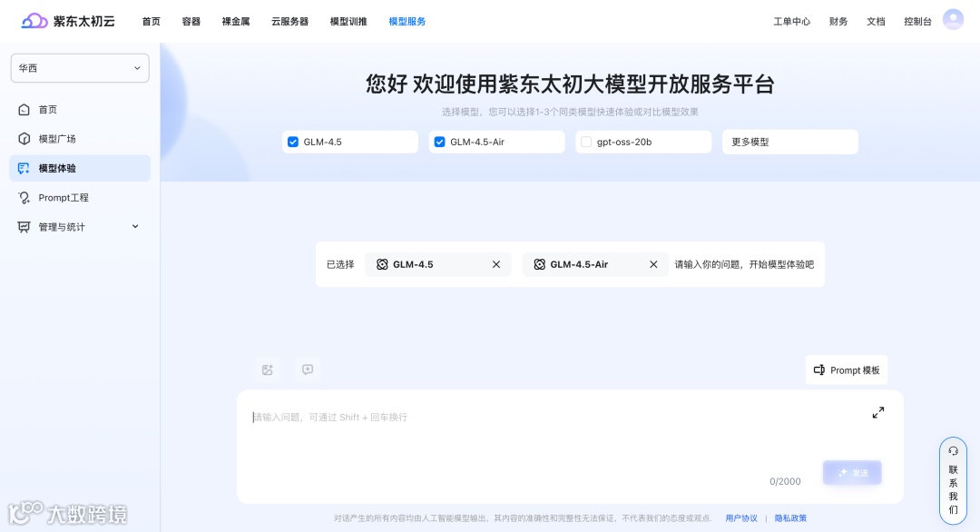980x532 pixels.
Task: Click the 首页 home icon in sidebar
Action: click(24, 110)
